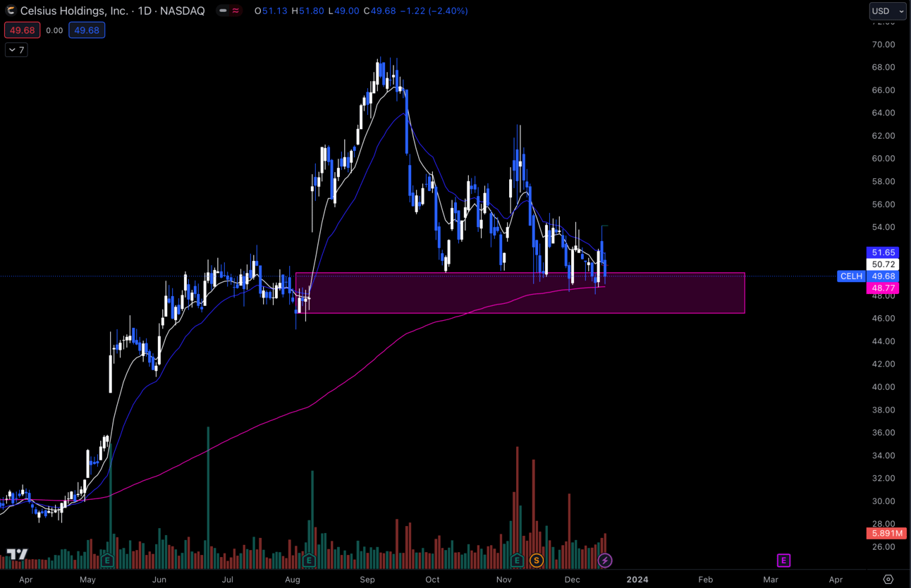Click the −1.22 (−2.40%) change value
The image size is (911, 588).
click(434, 11)
